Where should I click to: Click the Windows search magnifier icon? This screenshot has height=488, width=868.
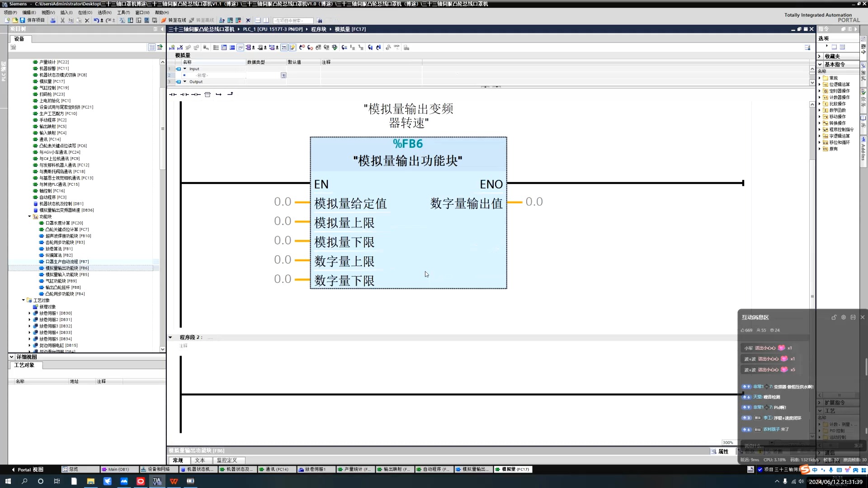(24, 481)
